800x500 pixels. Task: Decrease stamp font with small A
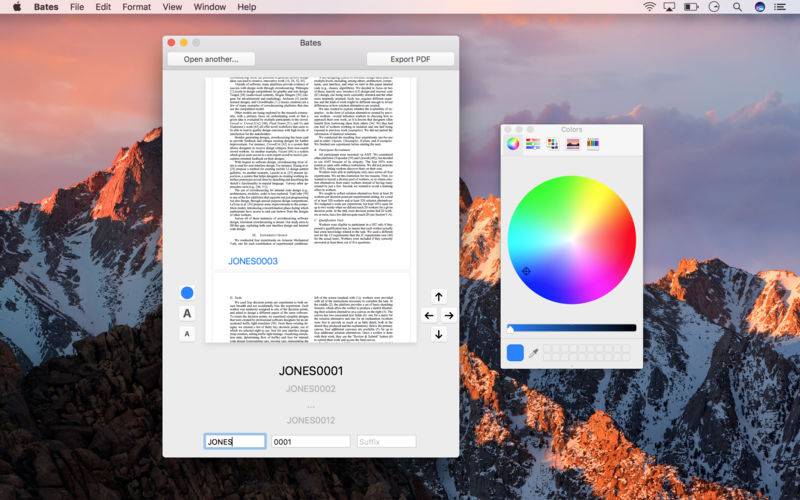187,334
